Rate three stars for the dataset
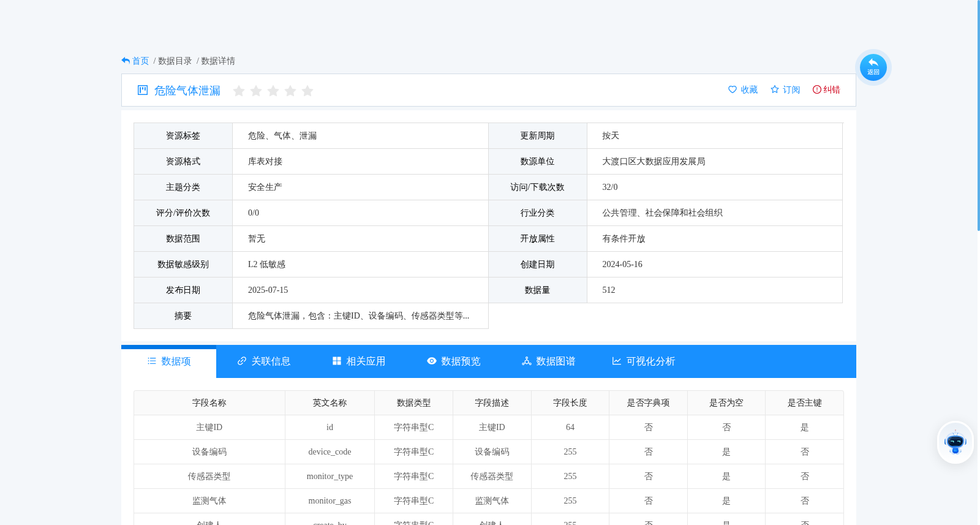Image resolution: width=980 pixels, height=525 pixels. pos(273,91)
